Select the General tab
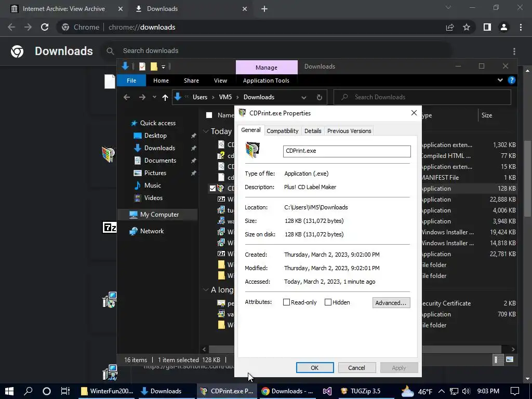The width and height of the screenshot is (532, 399). point(251,130)
